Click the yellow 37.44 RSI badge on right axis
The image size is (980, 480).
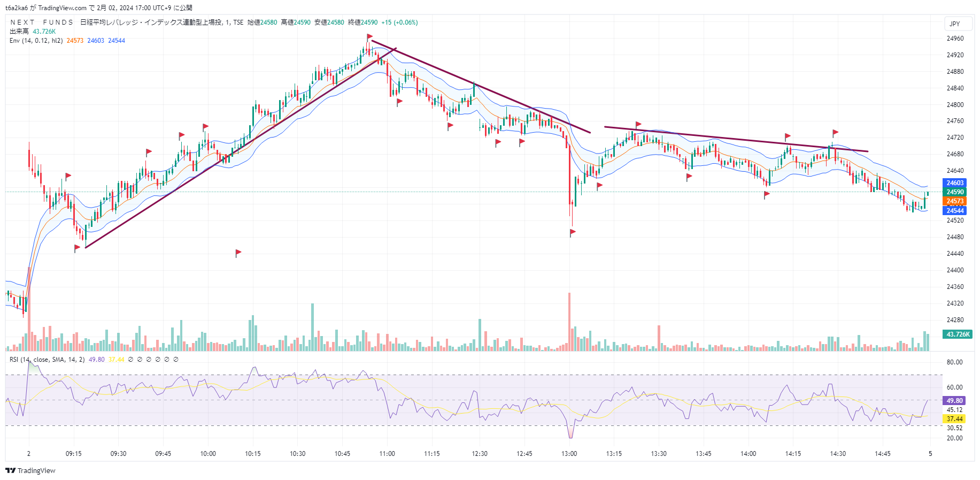click(x=954, y=419)
